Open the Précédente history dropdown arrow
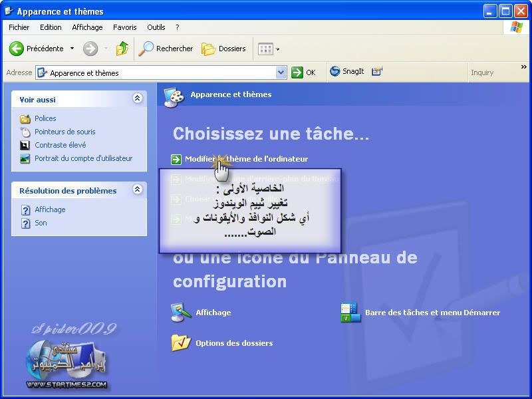532x399 pixels. tap(72, 49)
